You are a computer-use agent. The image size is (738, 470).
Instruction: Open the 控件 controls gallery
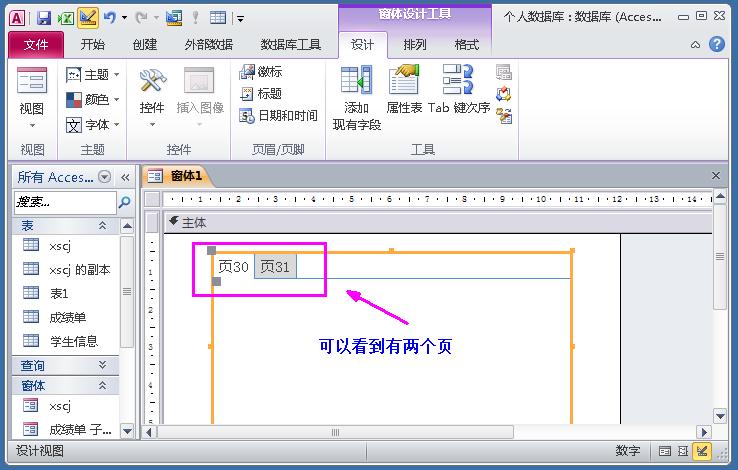point(152,96)
